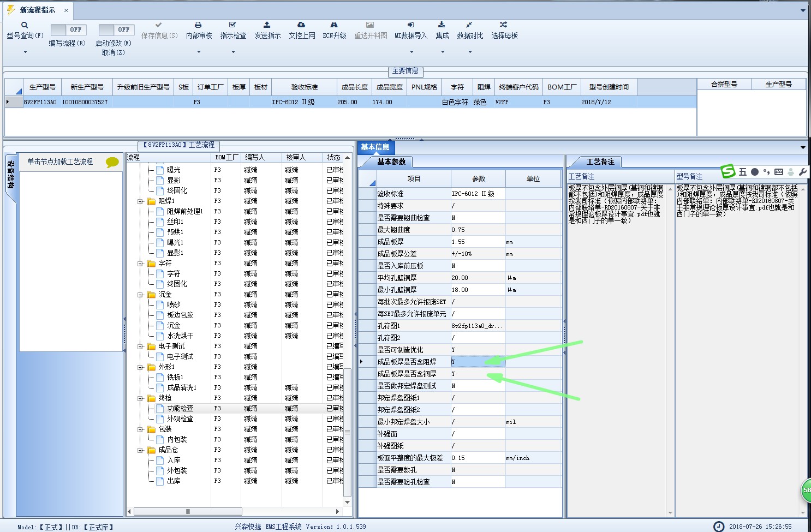This screenshot has height=532, width=811.
Task: Click the 保存信息 checkmark icon
Action: click(x=159, y=25)
